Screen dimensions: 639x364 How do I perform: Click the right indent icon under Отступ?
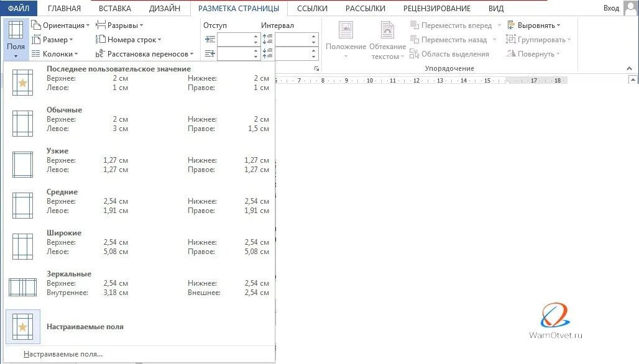pyautogui.click(x=210, y=54)
